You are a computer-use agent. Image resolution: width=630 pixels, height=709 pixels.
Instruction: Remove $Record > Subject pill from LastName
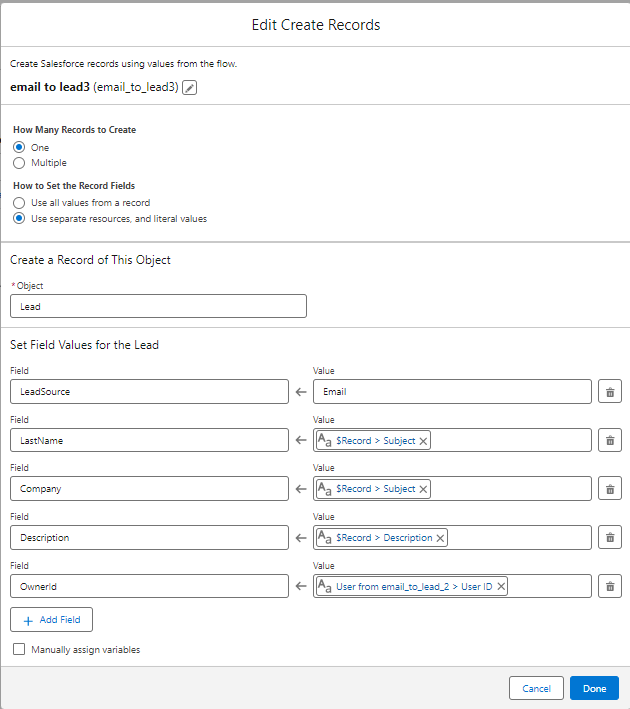(423, 440)
